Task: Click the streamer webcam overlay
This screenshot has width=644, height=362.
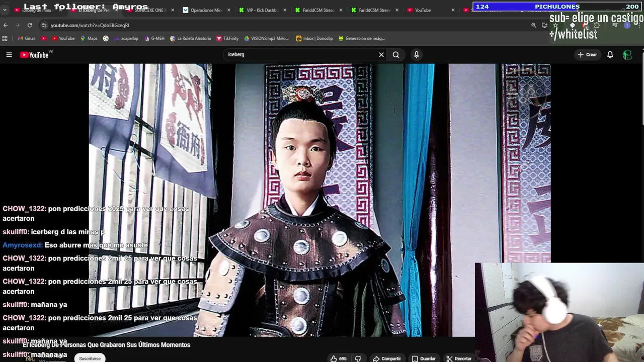Action: 559,312
